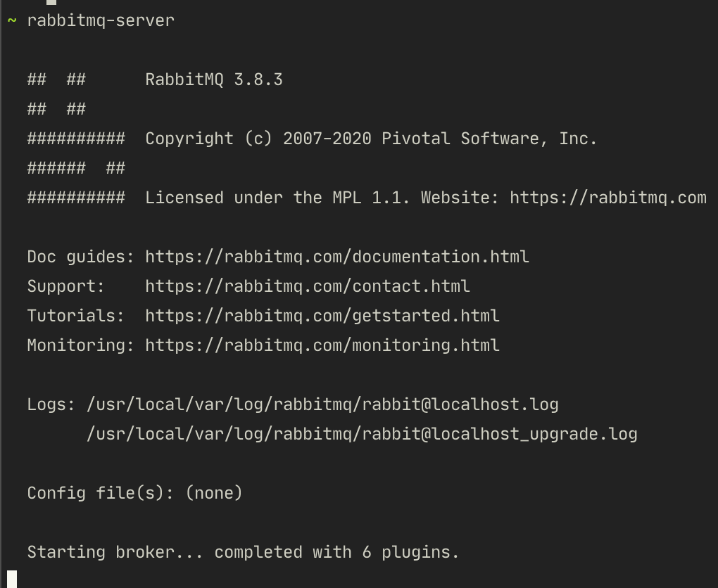Open the getstarted.html tutorials link
718x588 pixels.
(322, 316)
